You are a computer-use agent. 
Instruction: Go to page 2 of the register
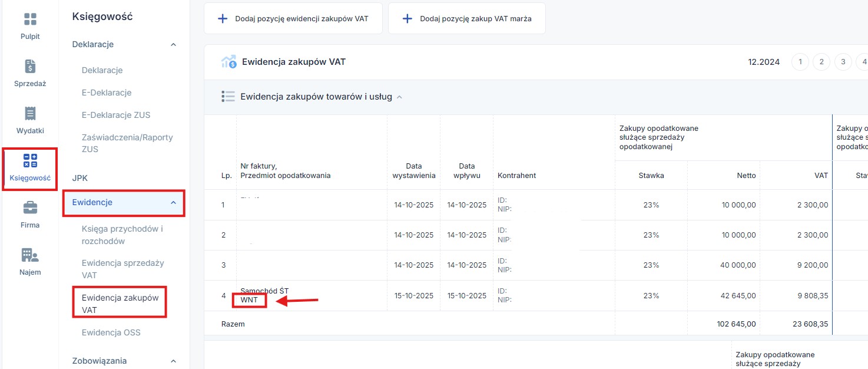click(x=821, y=62)
